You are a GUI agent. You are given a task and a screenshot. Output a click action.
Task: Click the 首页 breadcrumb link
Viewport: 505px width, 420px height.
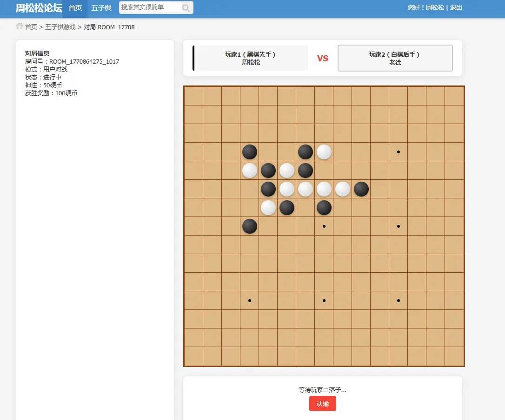(x=31, y=27)
